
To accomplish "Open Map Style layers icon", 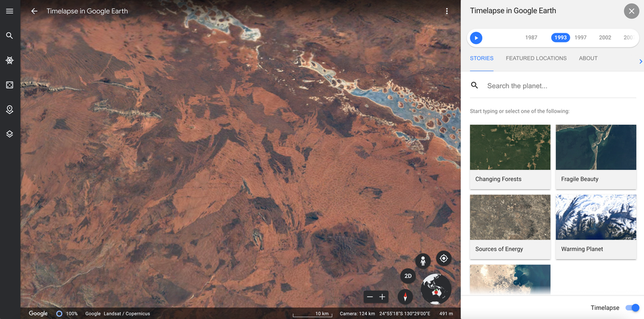I will (x=9, y=134).
